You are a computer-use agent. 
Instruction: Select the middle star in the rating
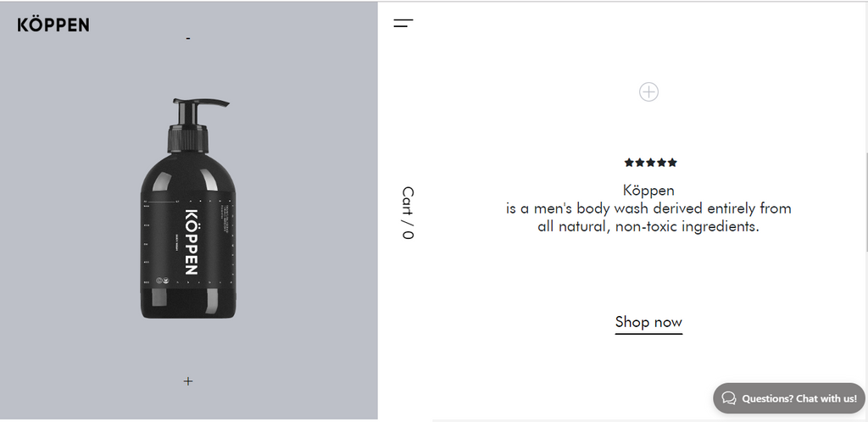pyautogui.click(x=650, y=163)
